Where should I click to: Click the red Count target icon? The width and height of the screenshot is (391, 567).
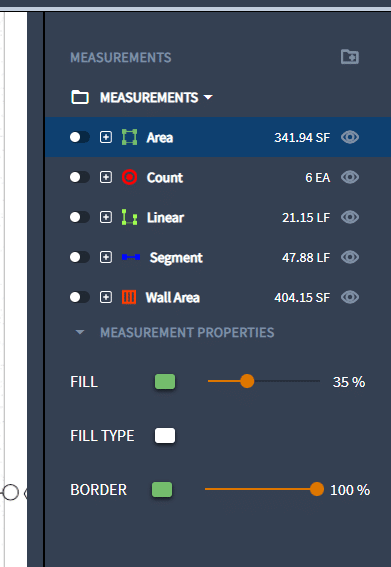[x=129, y=177]
